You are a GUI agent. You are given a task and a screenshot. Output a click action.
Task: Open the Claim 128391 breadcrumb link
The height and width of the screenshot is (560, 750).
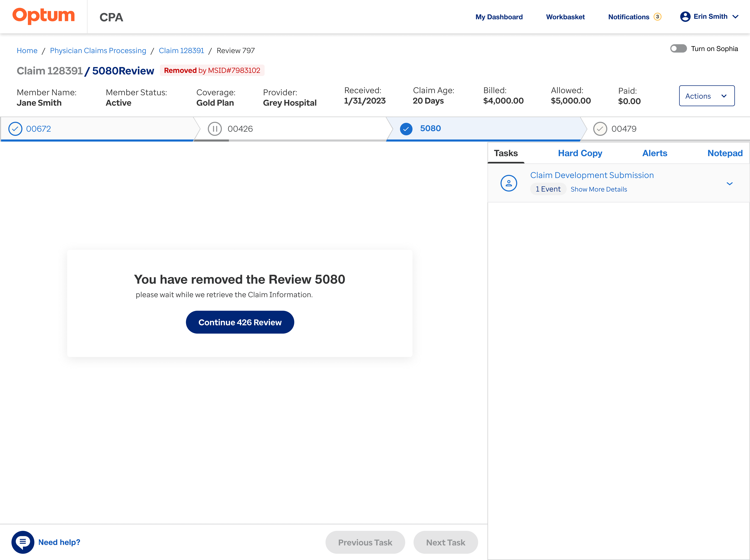[181, 50]
